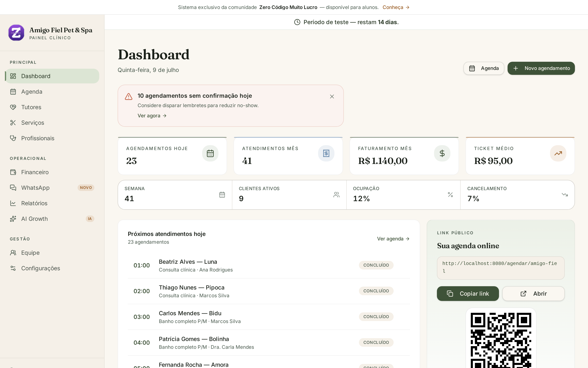Click the Cancelamento value 7%
The width and height of the screenshot is (588, 368).
click(x=473, y=199)
